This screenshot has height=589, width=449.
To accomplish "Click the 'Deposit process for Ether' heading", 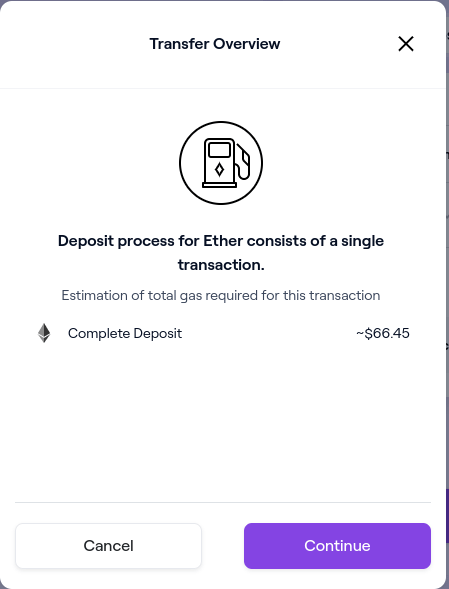I will 221,253.
